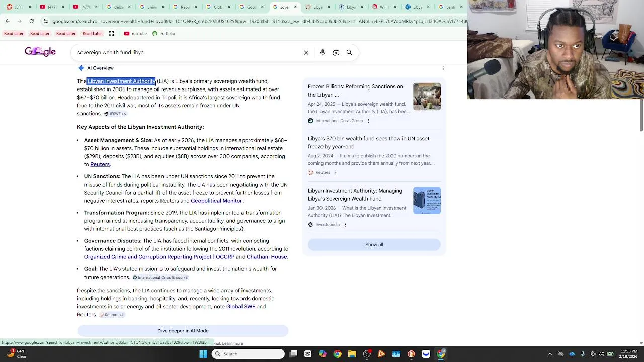Open the OCCRP organized crime reporting link
This screenshot has width=644, height=362.
[159, 257]
